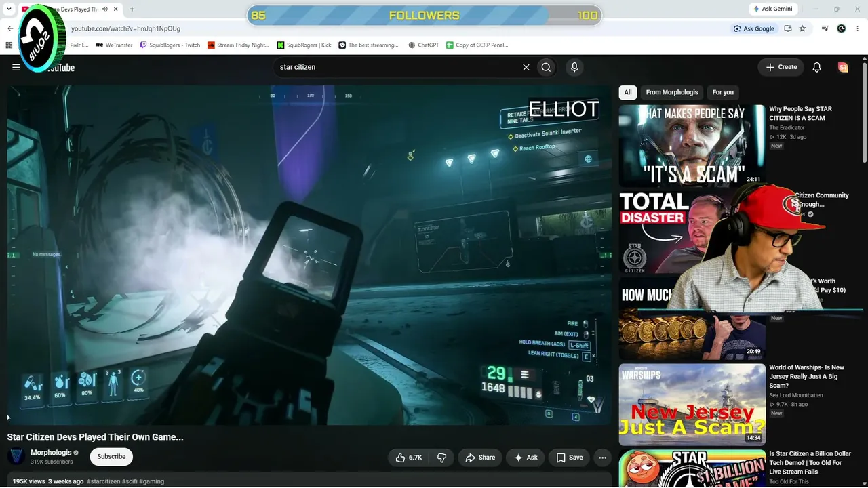Open more actions ellipsis under the video
This screenshot has height=488, width=868.
602,457
